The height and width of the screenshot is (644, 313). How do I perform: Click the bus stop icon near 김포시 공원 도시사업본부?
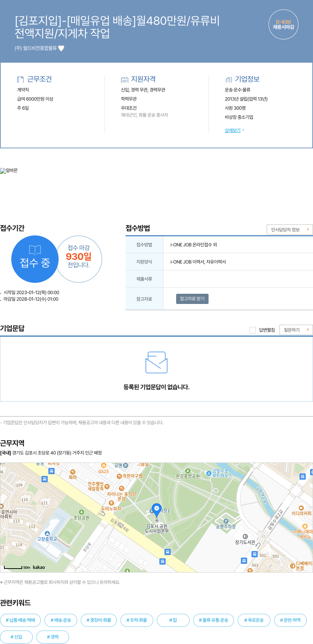click(167, 552)
